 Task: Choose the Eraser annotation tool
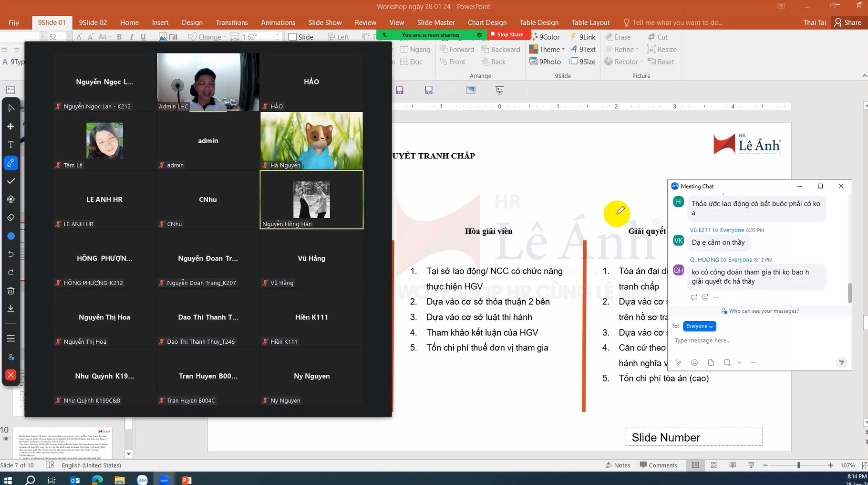[10, 218]
